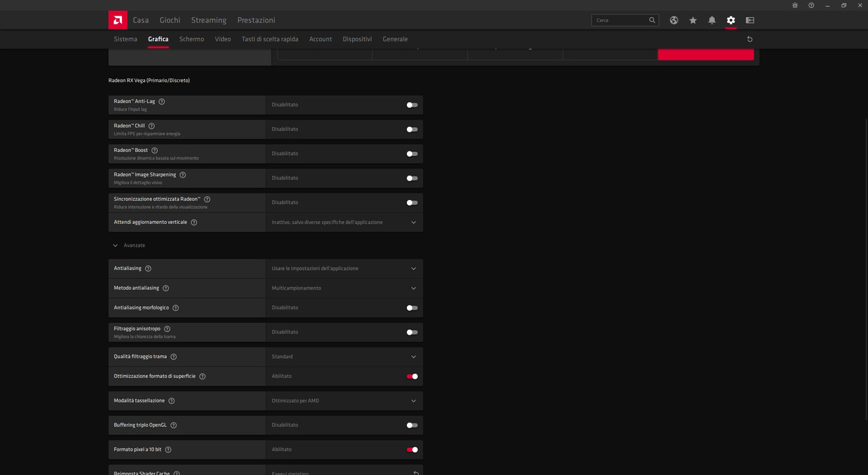Click the red profile button at top
The image size is (868, 475).
point(706,54)
